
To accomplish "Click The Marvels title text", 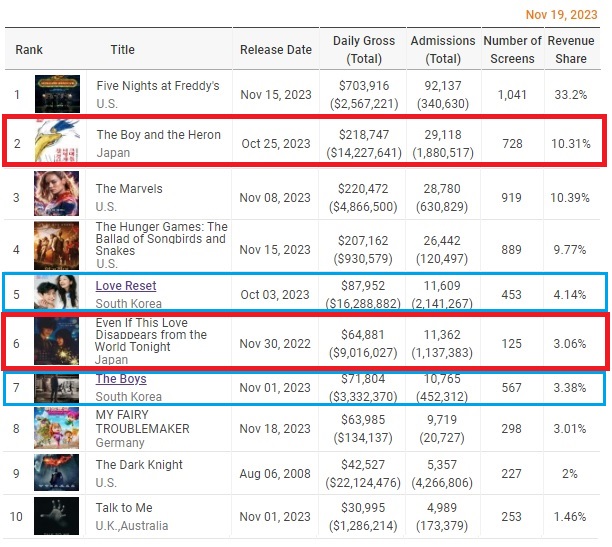I will 129,188.
